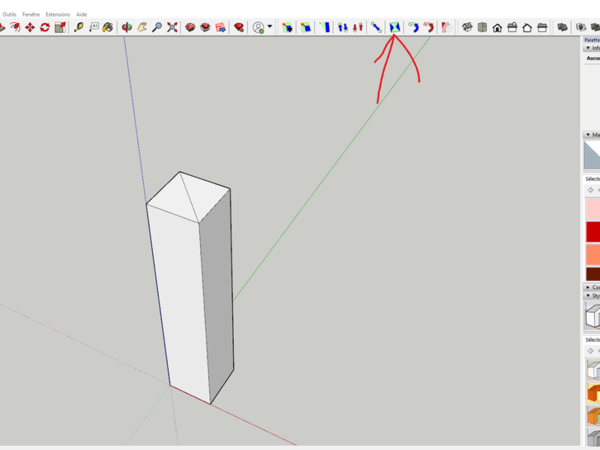This screenshot has width=600, height=450.
Task: Choose the bright red material swatch
Action: pos(593,231)
